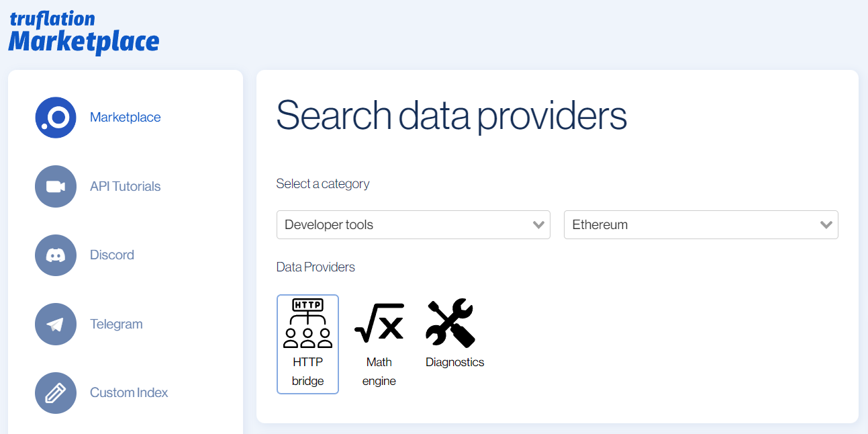Click the Discord logo icon

pos(56,255)
